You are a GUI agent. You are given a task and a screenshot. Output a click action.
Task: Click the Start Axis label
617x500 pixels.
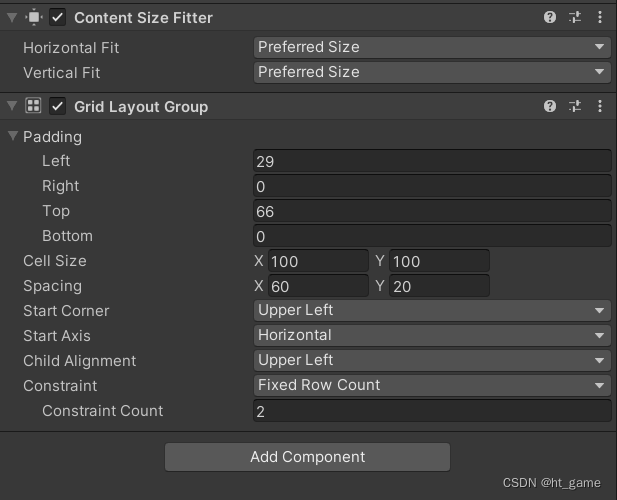(x=57, y=336)
